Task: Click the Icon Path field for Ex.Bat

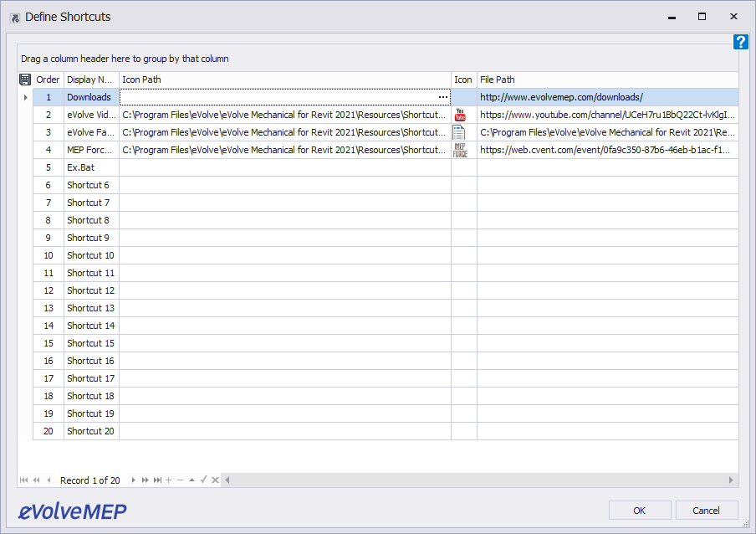Action: click(x=285, y=167)
